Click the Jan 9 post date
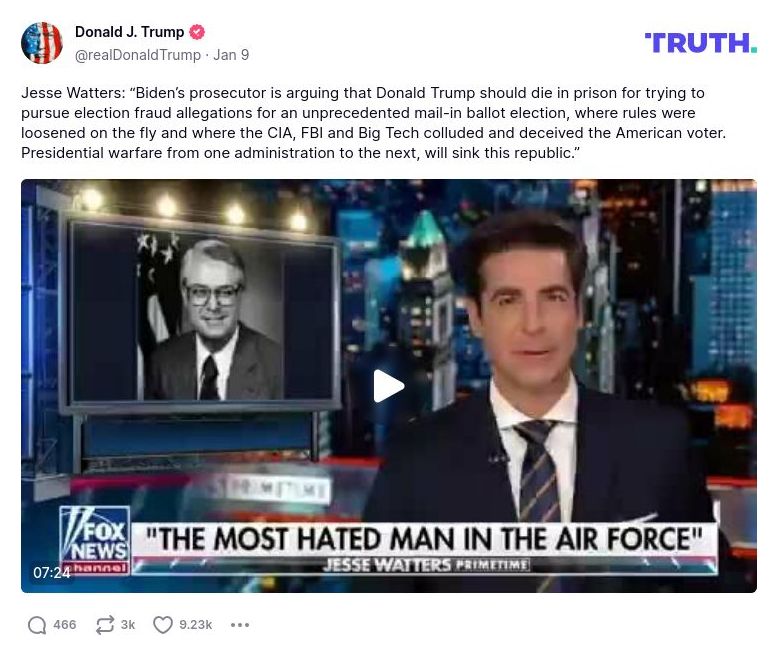 [231, 55]
